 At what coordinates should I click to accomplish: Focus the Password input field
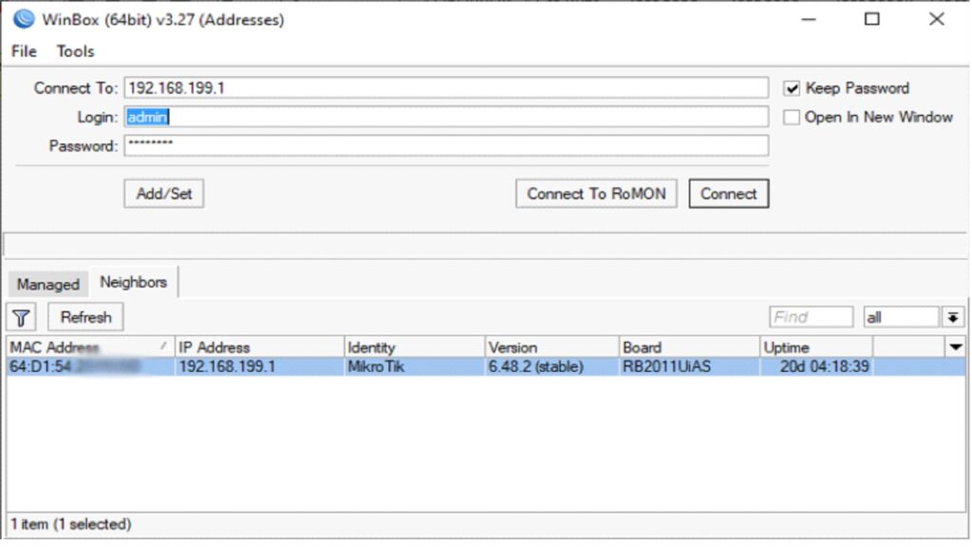[445, 145]
